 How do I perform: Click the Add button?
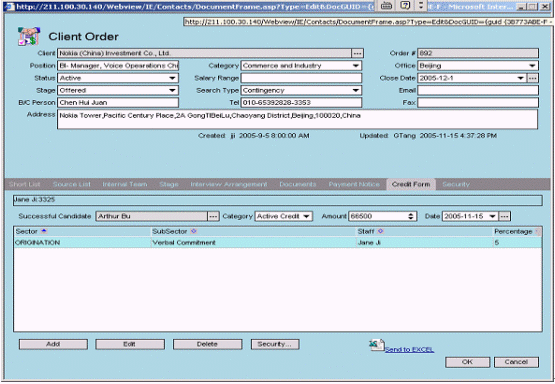(53, 344)
